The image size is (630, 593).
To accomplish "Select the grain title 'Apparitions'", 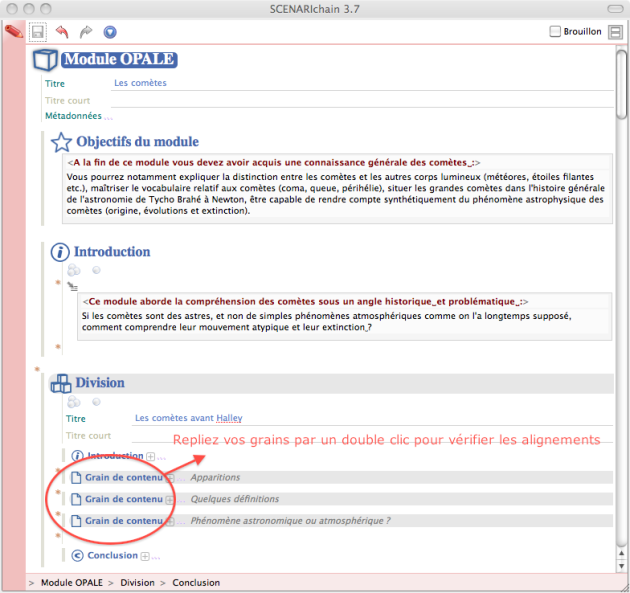I will pos(215,478).
